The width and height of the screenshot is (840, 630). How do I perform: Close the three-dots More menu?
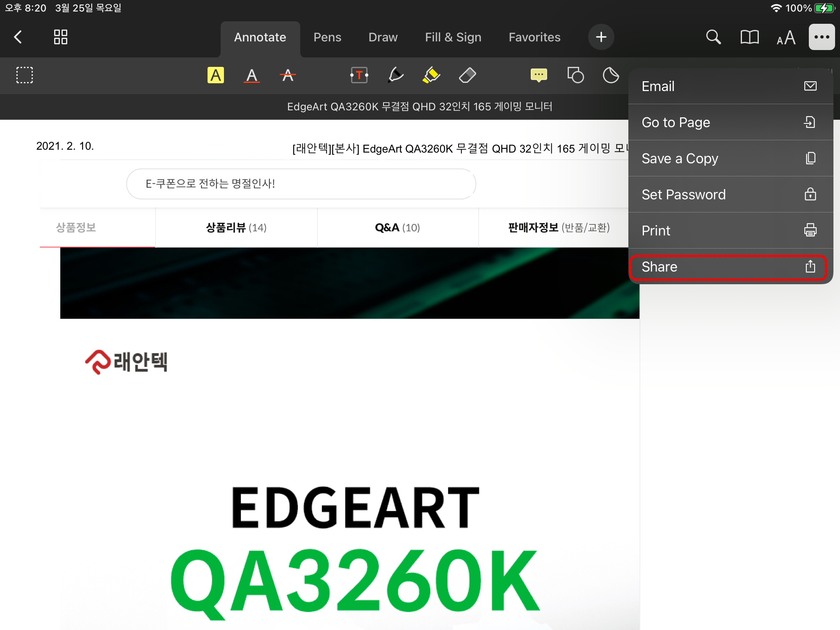[x=822, y=37]
